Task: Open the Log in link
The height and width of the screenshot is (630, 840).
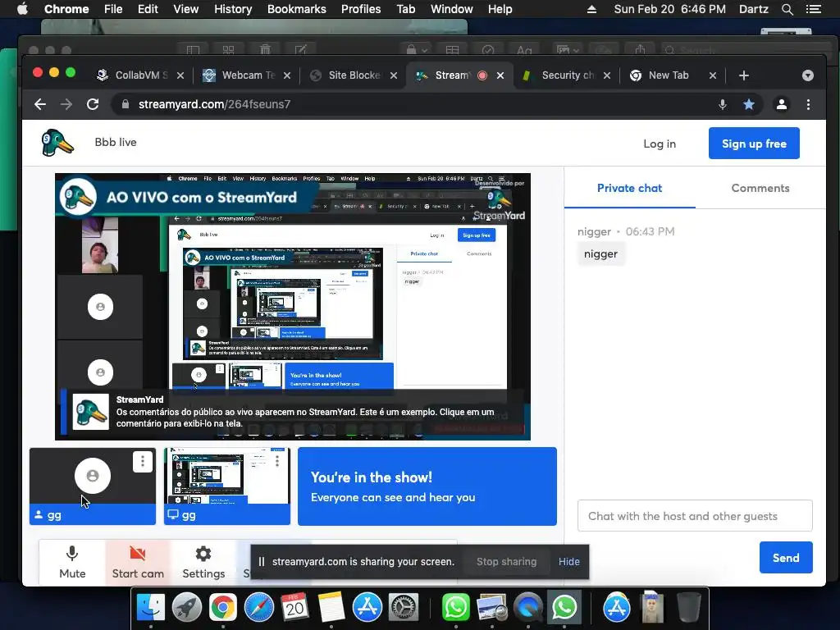Action: pos(660,144)
